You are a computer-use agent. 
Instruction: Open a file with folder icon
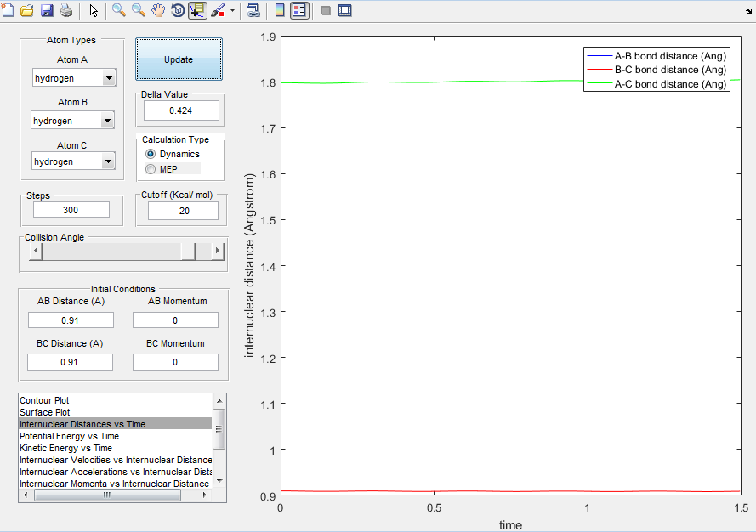click(x=28, y=11)
